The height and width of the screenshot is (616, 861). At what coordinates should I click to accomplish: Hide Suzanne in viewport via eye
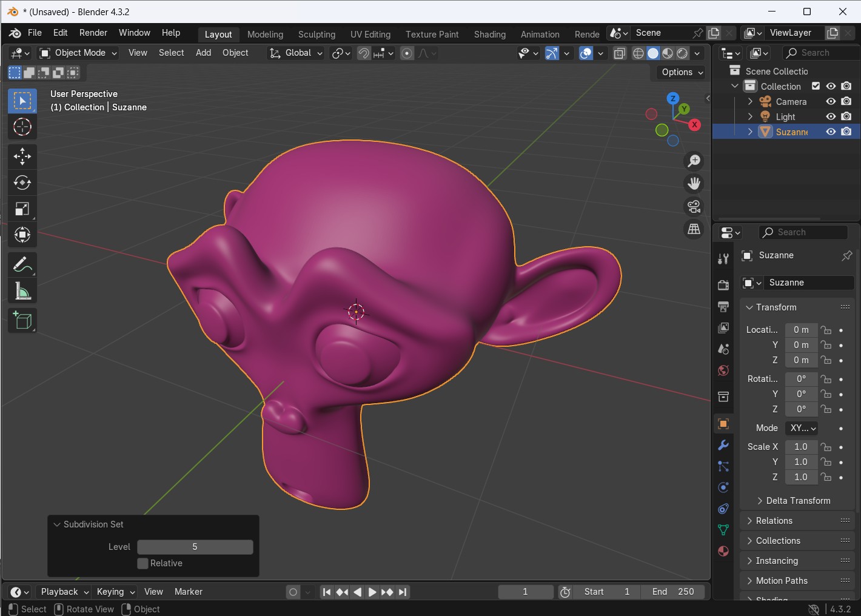[831, 132]
